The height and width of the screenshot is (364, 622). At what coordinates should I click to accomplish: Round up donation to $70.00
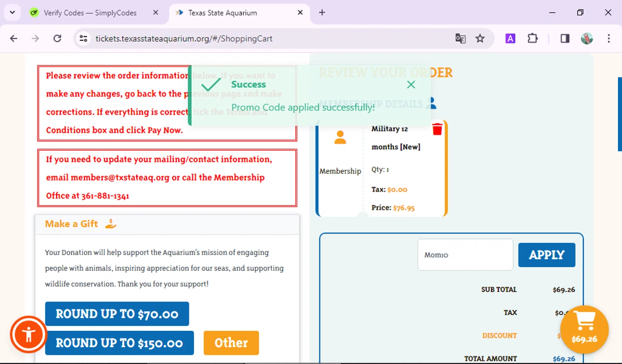point(117,314)
